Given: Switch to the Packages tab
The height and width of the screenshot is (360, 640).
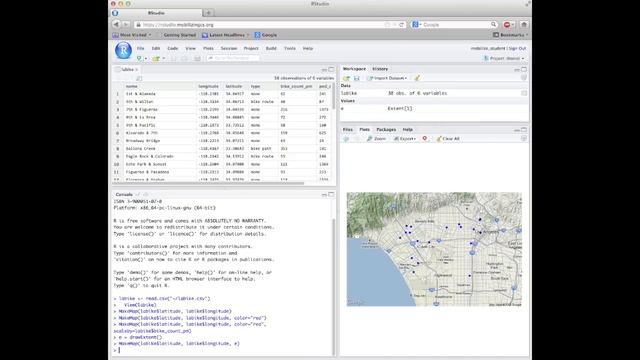Looking at the screenshot, I should [386, 129].
